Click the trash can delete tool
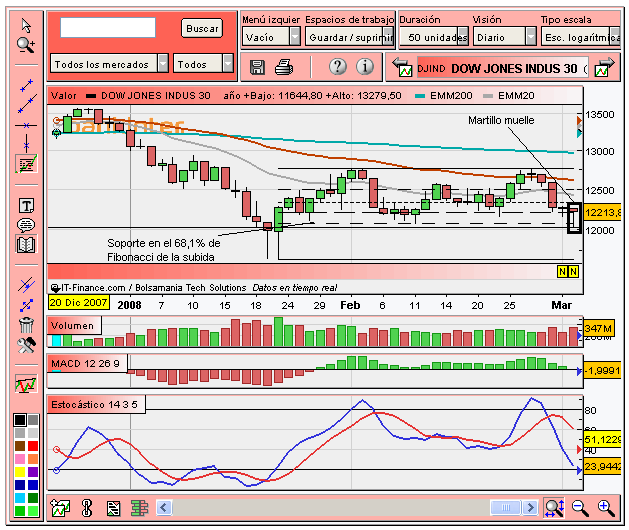The width and height of the screenshot is (629, 530). 26,325
